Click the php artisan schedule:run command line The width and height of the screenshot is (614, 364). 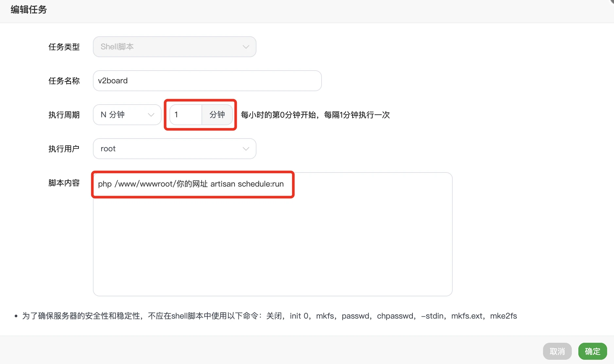pyautogui.click(x=191, y=184)
